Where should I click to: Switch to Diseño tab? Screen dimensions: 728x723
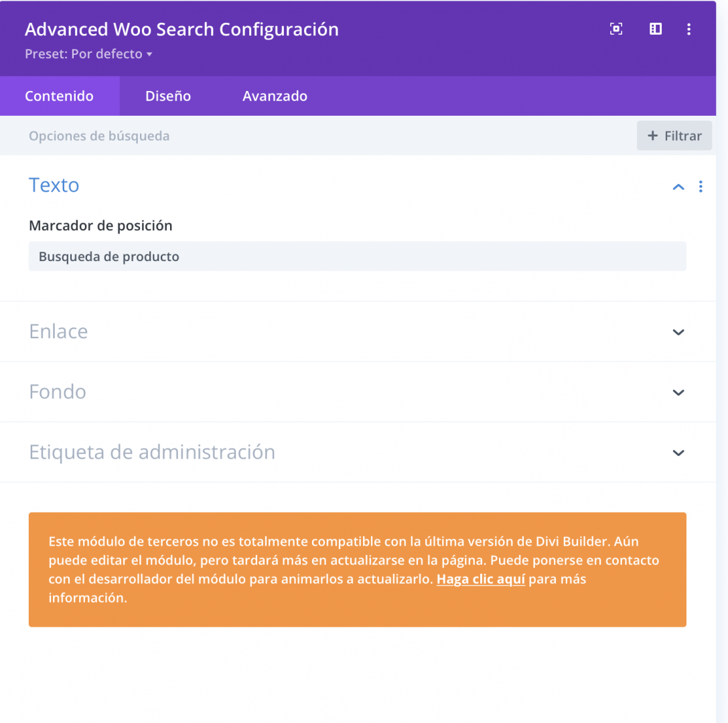tap(168, 96)
